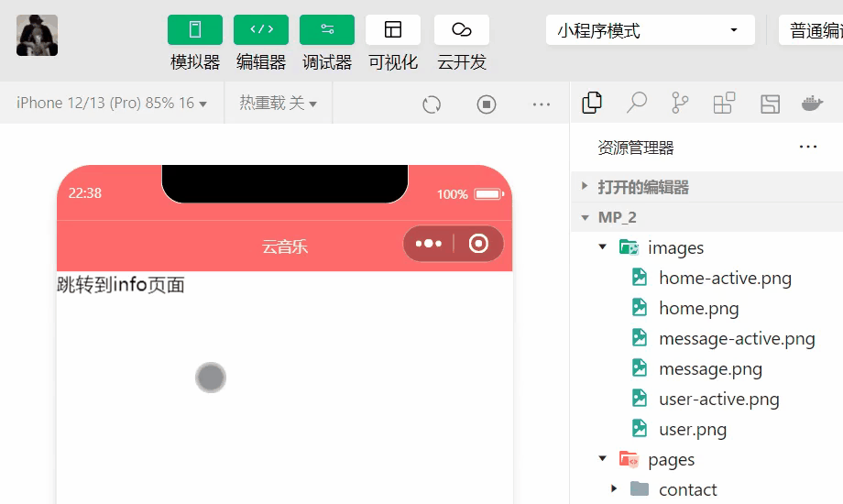This screenshot has width=843, height=504.
Task: Tap 跳转到info页面 in the simulator
Action: 120,285
